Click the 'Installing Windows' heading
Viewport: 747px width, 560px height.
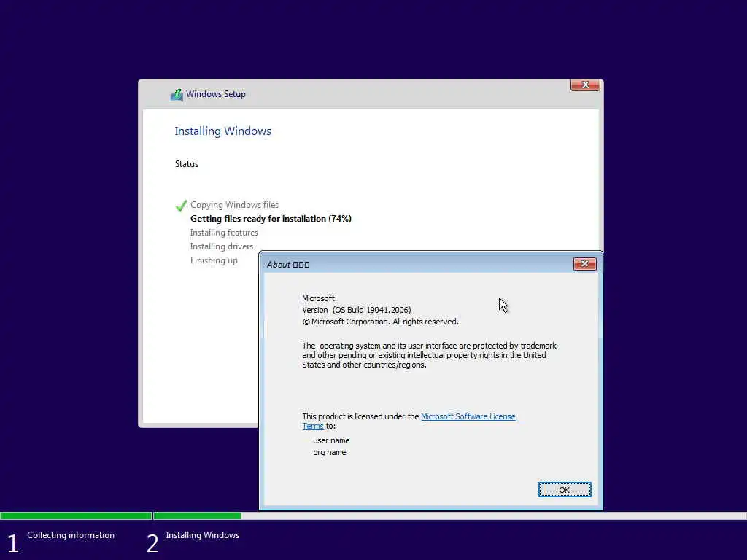click(x=222, y=131)
